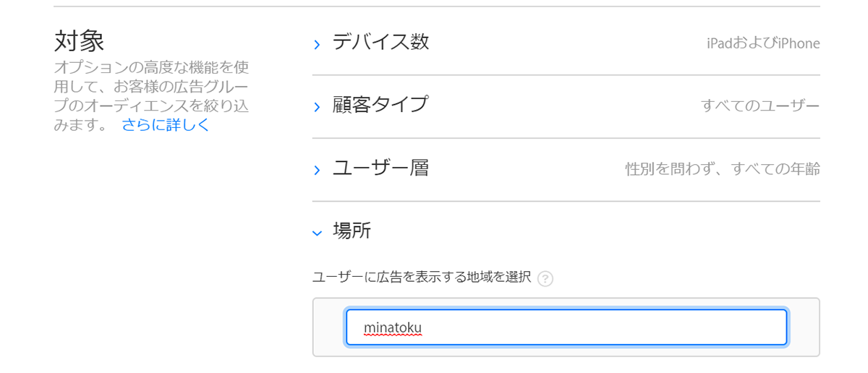Viewport: 868px width, 373px height.
Task: Click the chevron beside デバイス数
Action: pos(317,45)
